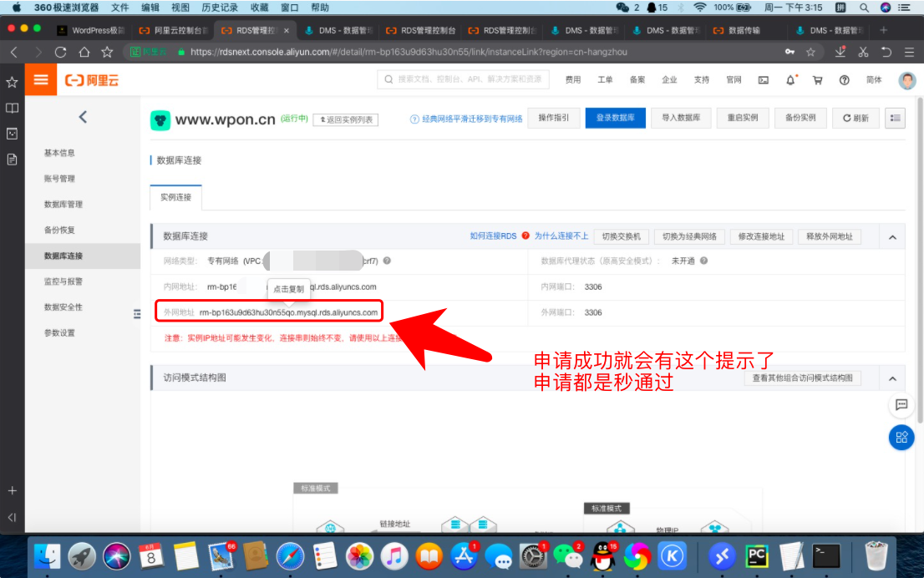
Task: Click the 备份实例 button
Action: [x=800, y=118]
